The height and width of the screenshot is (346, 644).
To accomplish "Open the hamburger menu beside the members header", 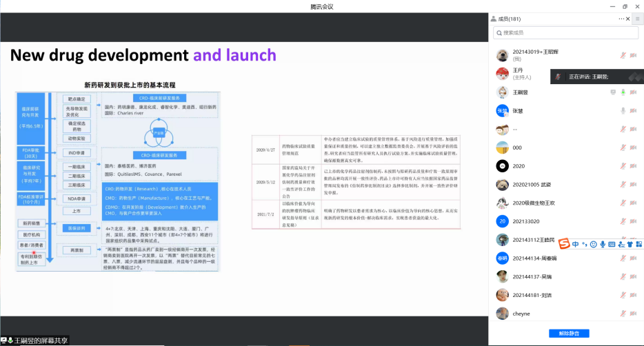I will pos(638,19).
